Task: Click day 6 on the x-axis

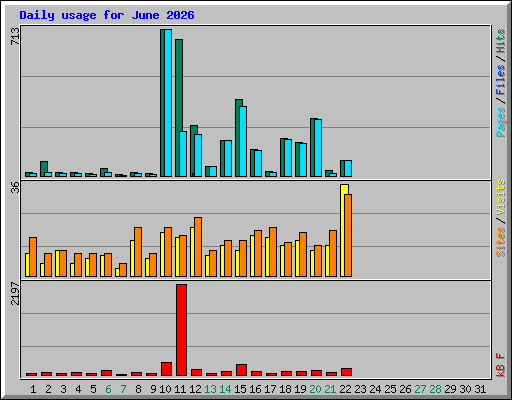Action: [108, 389]
